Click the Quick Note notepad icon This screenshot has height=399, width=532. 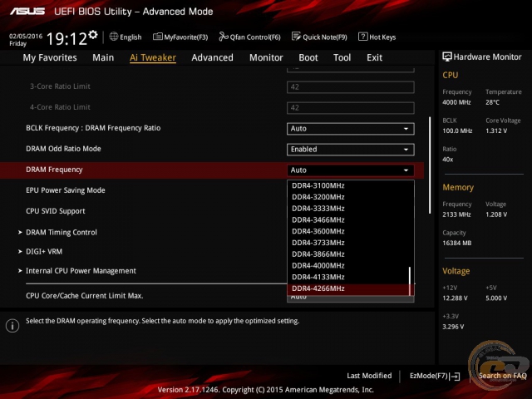(296, 37)
